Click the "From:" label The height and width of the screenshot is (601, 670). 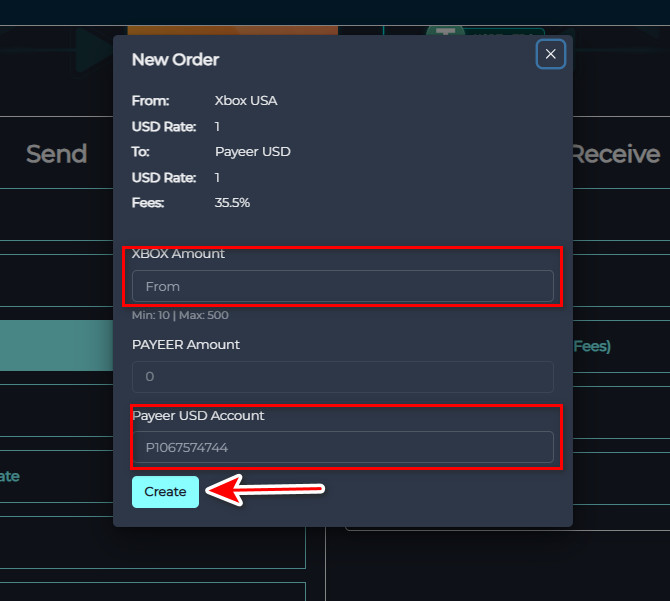coord(150,101)
